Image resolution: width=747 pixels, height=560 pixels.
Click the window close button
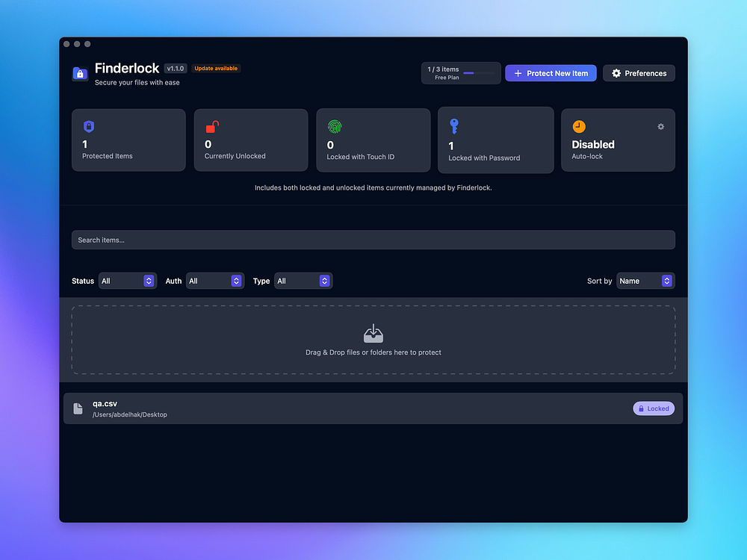tap(66, 44)
